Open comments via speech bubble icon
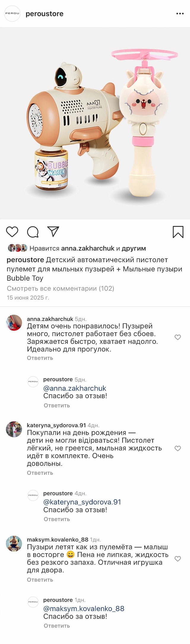The image size is (190, 644). [33, 232]
